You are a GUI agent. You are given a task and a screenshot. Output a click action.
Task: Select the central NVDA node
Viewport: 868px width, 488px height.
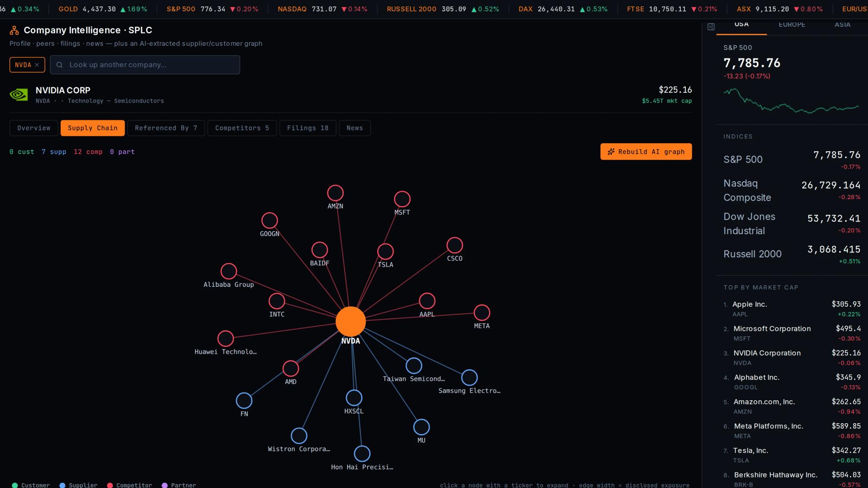tap(351, 322)
